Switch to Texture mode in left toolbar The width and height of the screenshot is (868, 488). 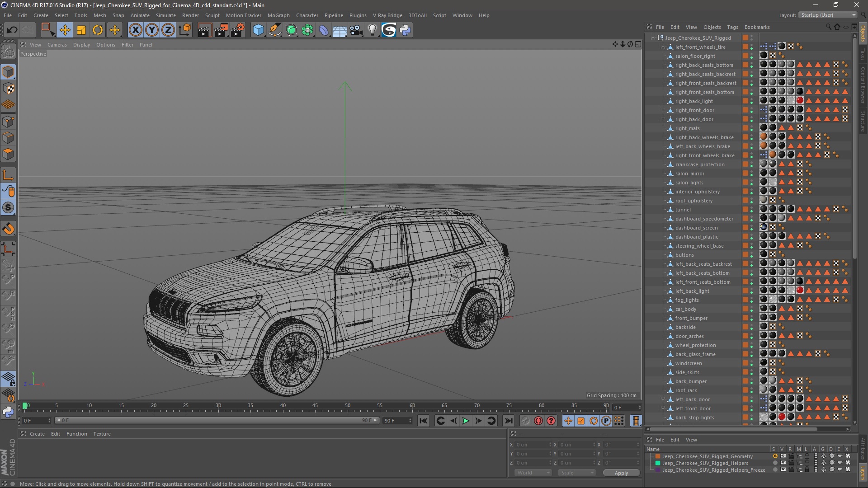(x=8, y=89)
